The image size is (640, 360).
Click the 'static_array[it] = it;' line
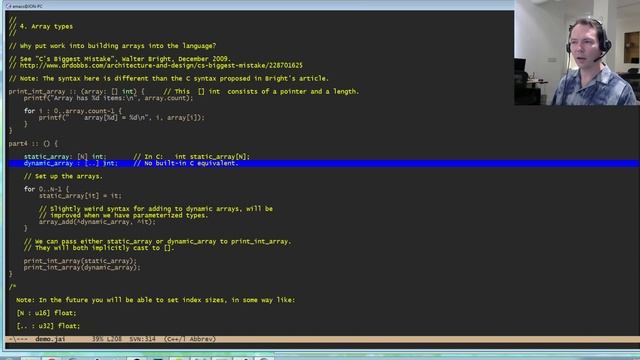click(80, 196)
